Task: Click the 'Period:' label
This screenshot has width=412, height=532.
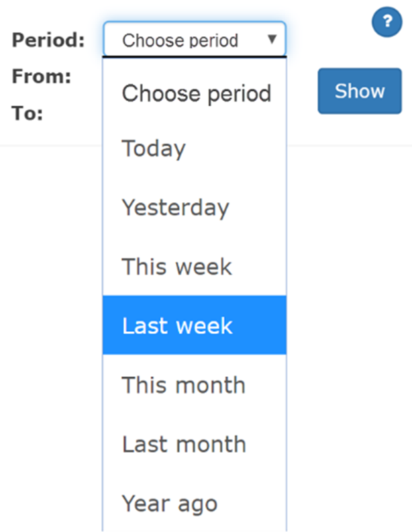Action: coord(48,40)
